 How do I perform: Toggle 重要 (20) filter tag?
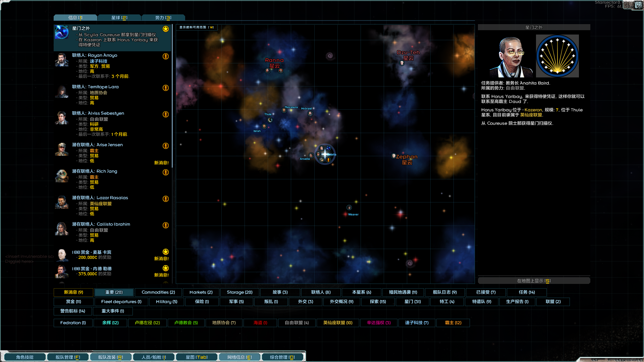(x=114, y=292)
